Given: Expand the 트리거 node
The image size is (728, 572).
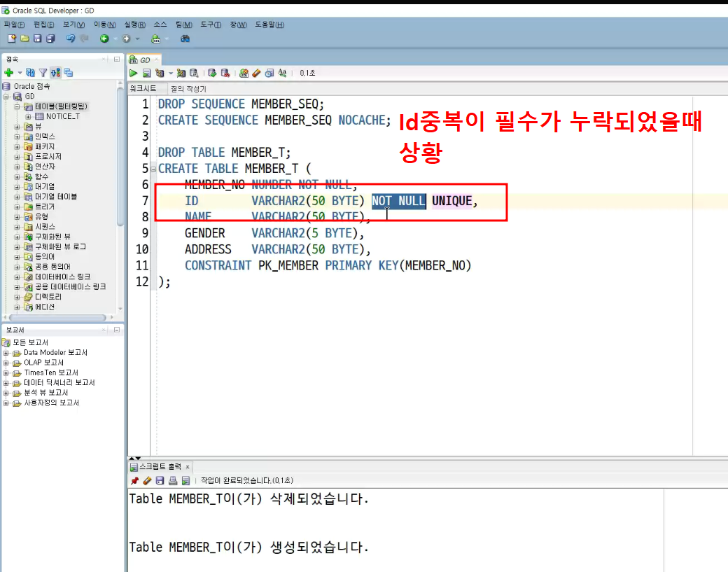Looking at the screenshot, I should click(x=17, y=207).
